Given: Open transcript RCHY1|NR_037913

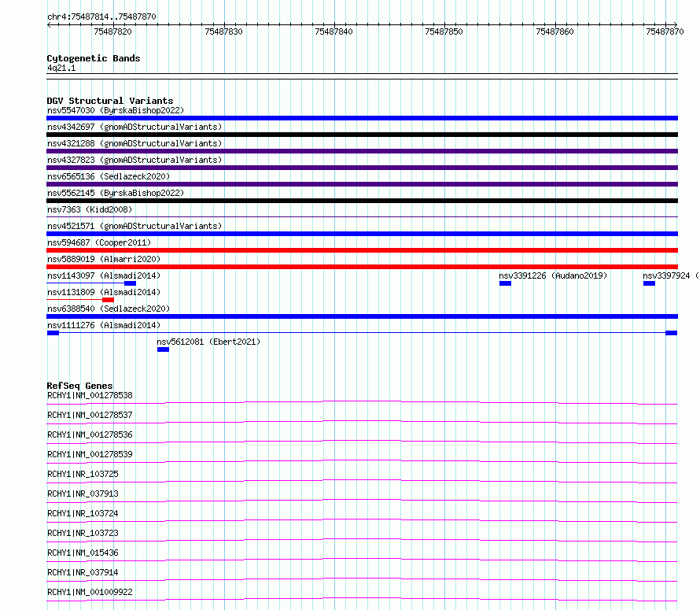Looking at the screenshot, I should [x=83, y=494].
